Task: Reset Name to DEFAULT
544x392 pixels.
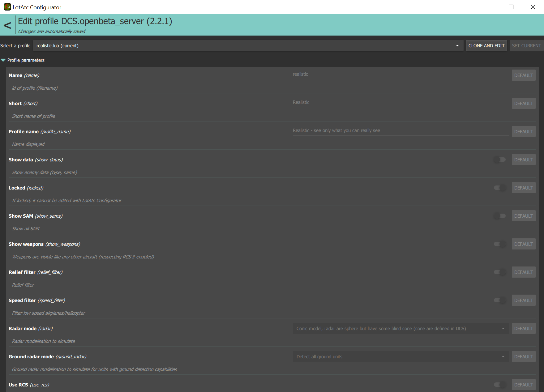Action: (524, 75)
